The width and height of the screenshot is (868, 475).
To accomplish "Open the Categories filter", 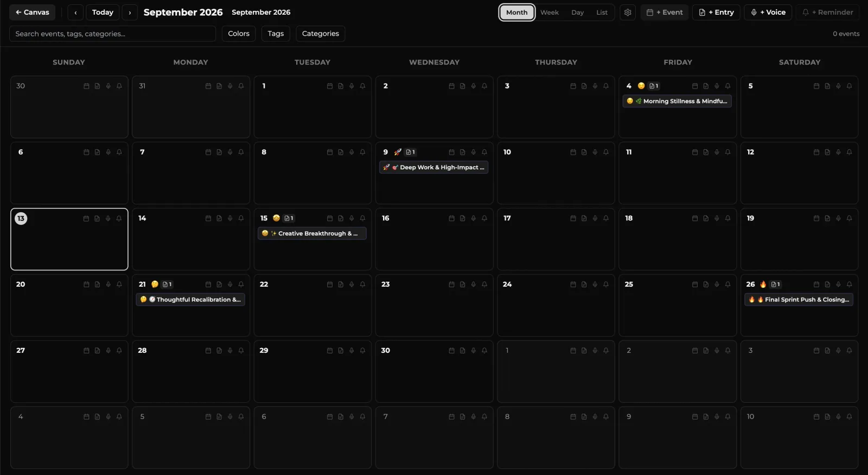I will pos(321,34).
